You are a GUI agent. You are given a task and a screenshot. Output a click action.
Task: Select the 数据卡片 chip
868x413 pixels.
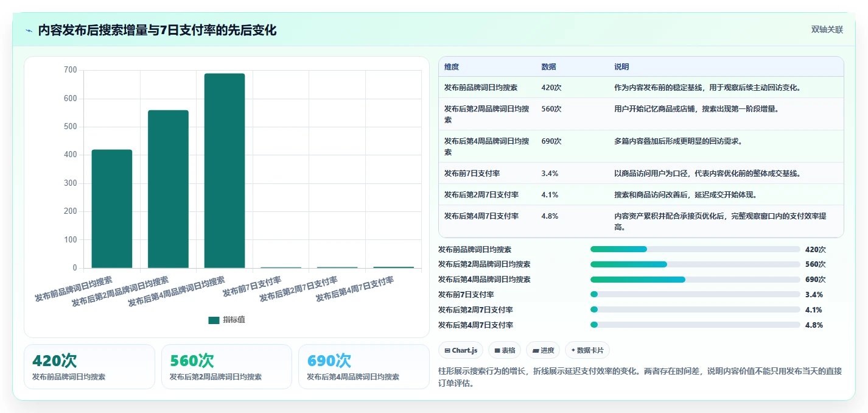pyautogui.click(x=587, y=350)
